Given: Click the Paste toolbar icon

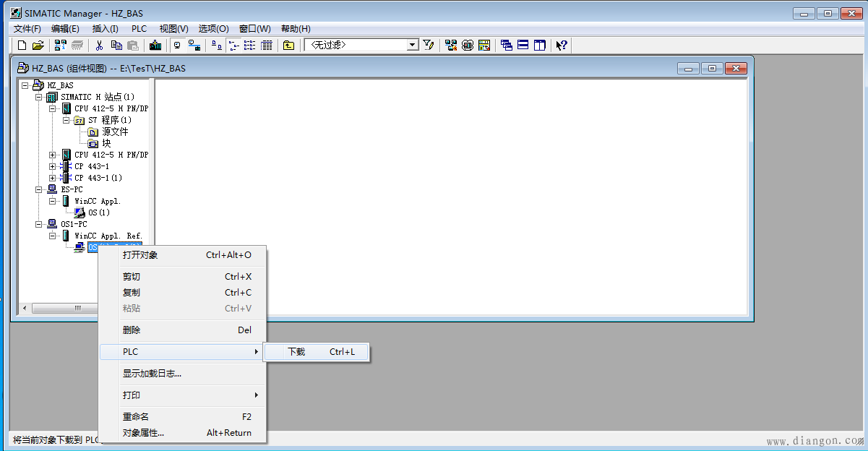Looking at the screenshot, I should (x=133, y=45).
